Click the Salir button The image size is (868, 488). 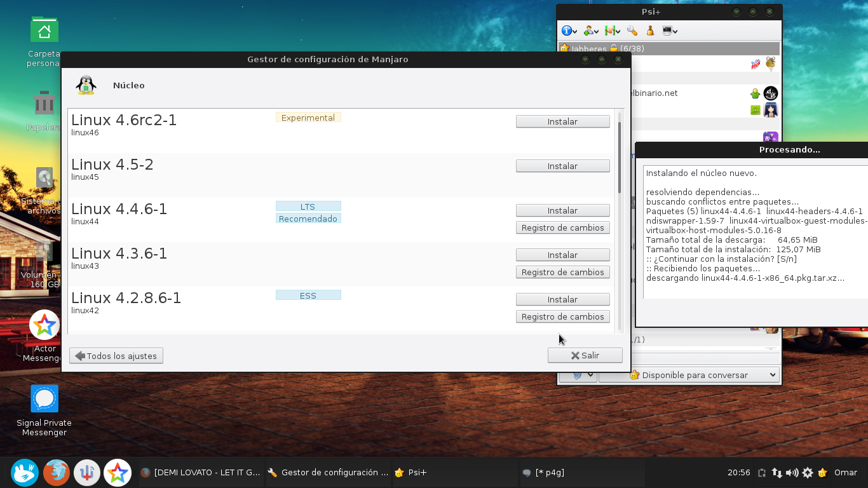coord(585,355)
